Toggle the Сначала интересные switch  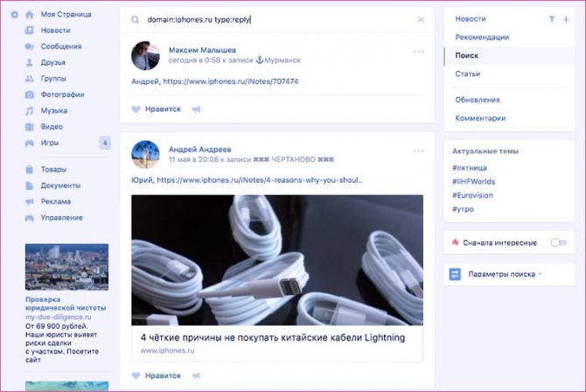pos(558,242)
